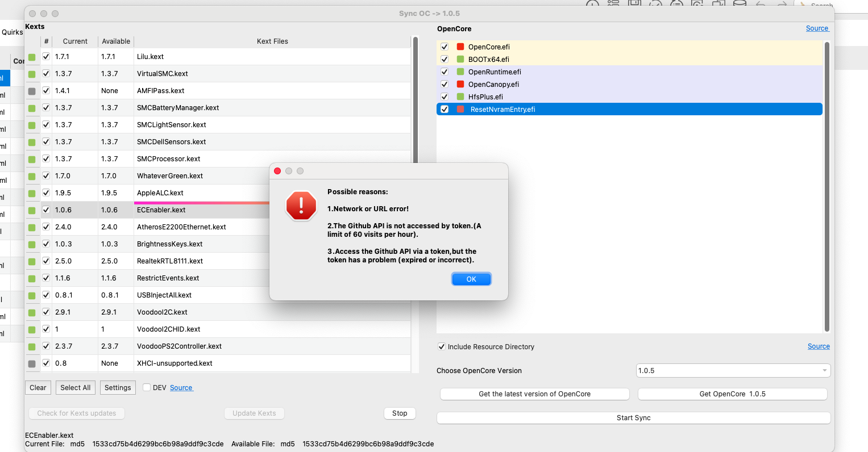This screenshot has width=868, height=452.
Task: Click the red warning icon in the error dialog
Action: pos(301,206)
